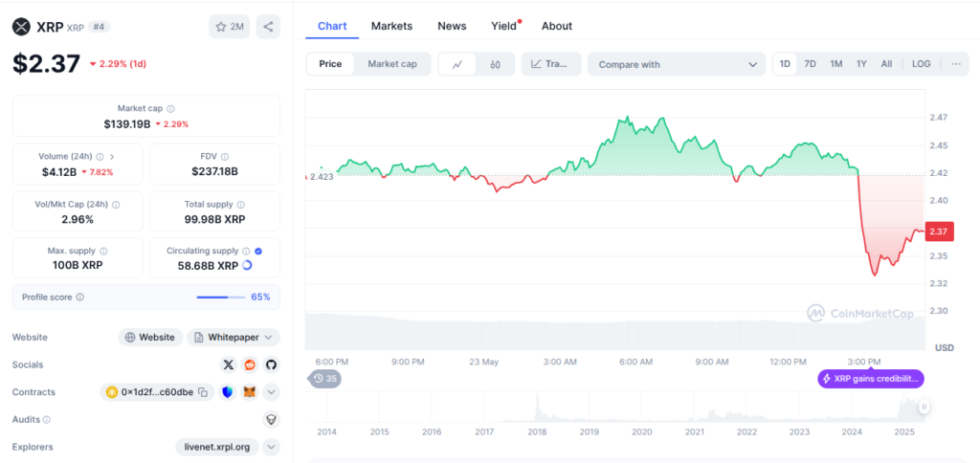The width and height of the screenshot is (980, 463).
Task: Switch to the About tab
Action: pos(557,26)
